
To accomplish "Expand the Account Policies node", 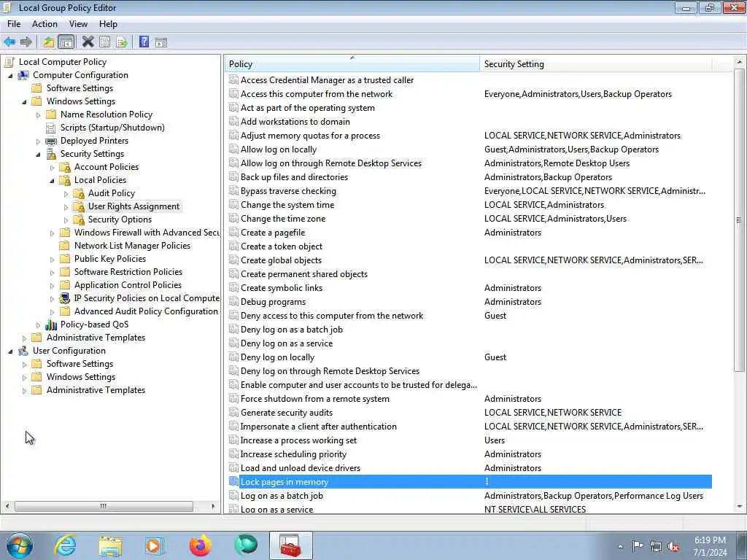I will [52, 168].
